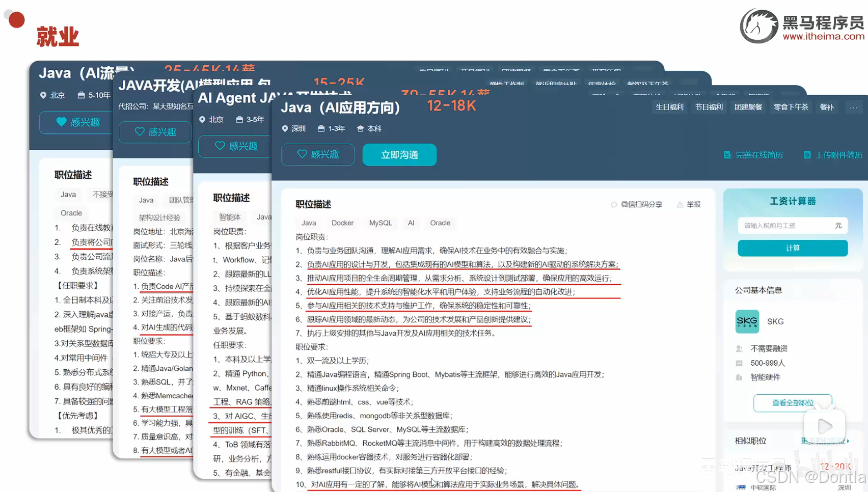The width and height of the screenshot is (868, 492).
Task: Click the 立即沟通 button
Action: click(399, 154)
